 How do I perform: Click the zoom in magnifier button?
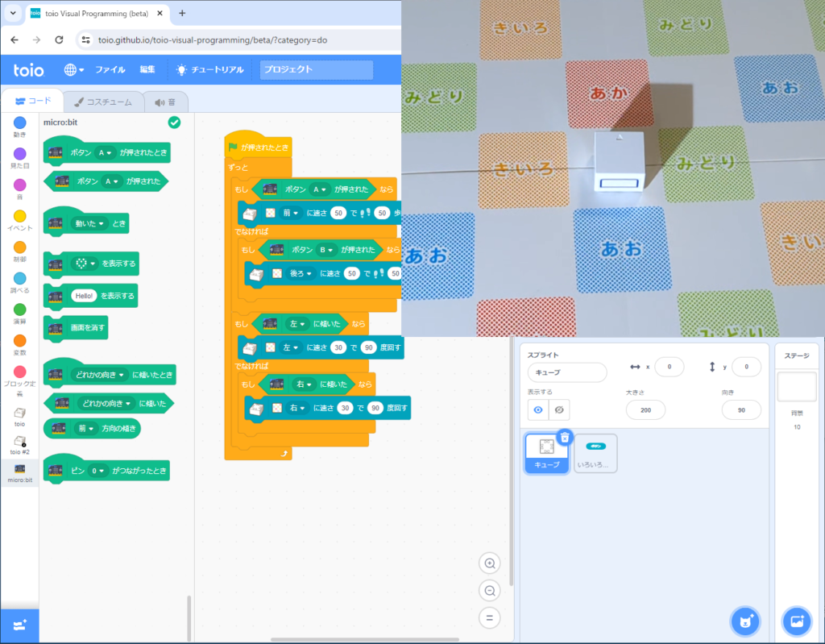[489, 563]
